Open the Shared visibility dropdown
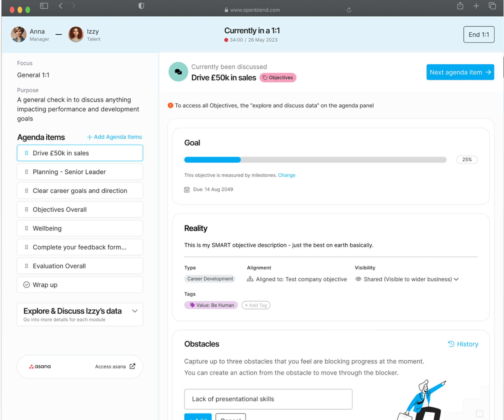 point(457,279)
